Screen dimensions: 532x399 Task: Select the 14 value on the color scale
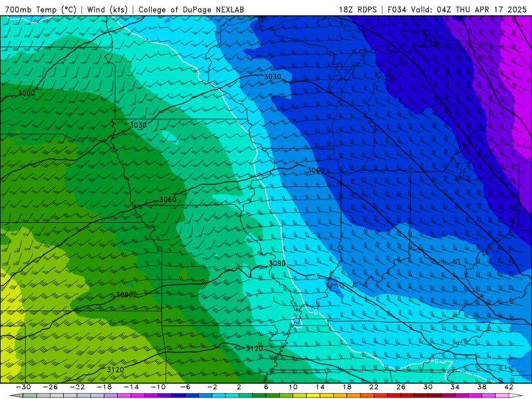[x=320, y=387]
